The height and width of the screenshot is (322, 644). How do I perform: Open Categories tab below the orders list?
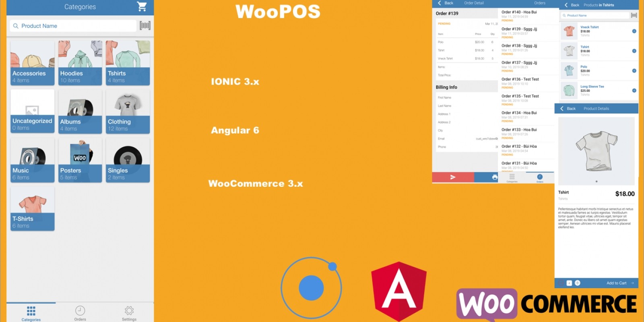[512, 178]
